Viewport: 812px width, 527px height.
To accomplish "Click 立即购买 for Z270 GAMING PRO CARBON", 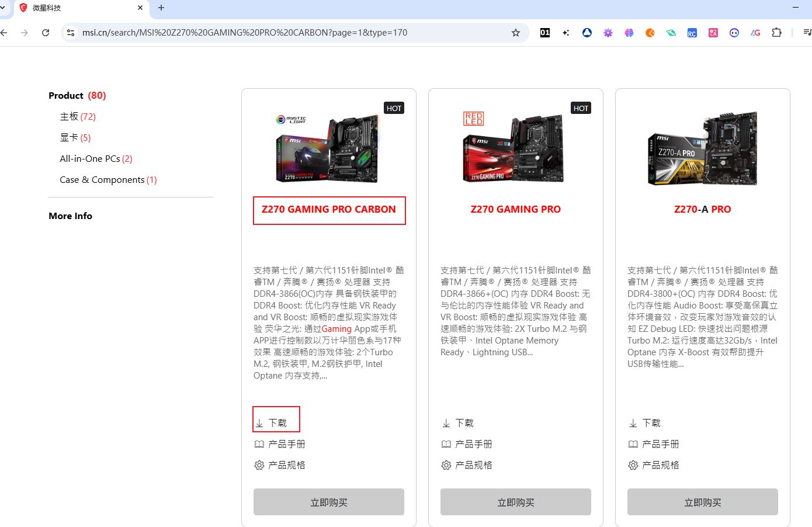I will click(329, 502).
